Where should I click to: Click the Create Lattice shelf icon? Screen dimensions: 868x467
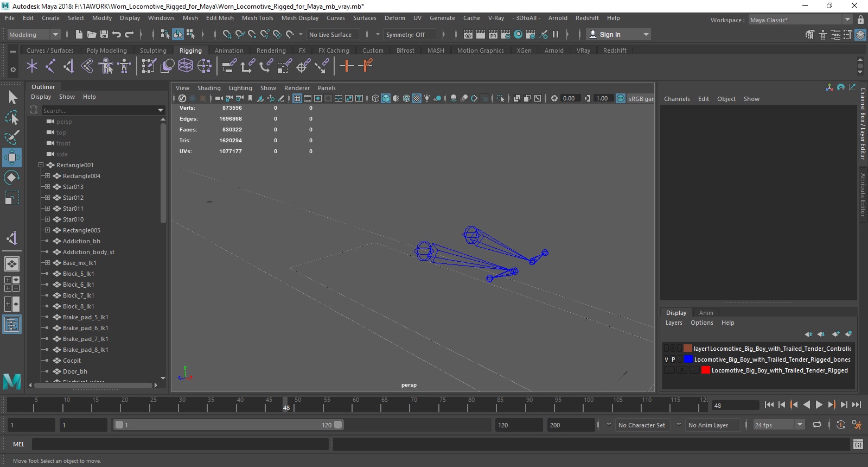(186, 66)
